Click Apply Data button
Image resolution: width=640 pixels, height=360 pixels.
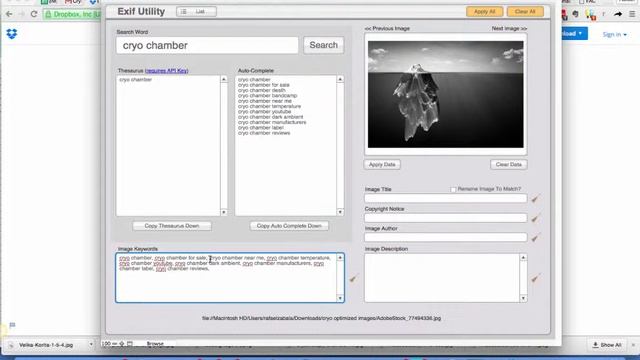(382, 164)
